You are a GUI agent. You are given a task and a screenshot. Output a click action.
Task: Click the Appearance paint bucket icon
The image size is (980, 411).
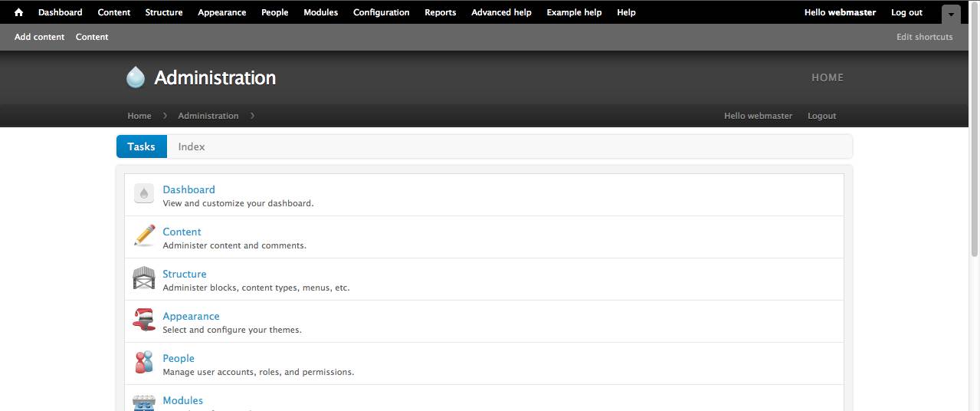click(144, 320)
